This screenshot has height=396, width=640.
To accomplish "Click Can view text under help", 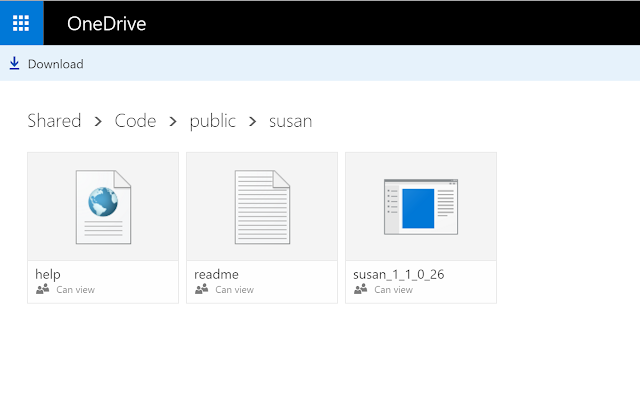I will pyautogui.click(x=76, y=290).
